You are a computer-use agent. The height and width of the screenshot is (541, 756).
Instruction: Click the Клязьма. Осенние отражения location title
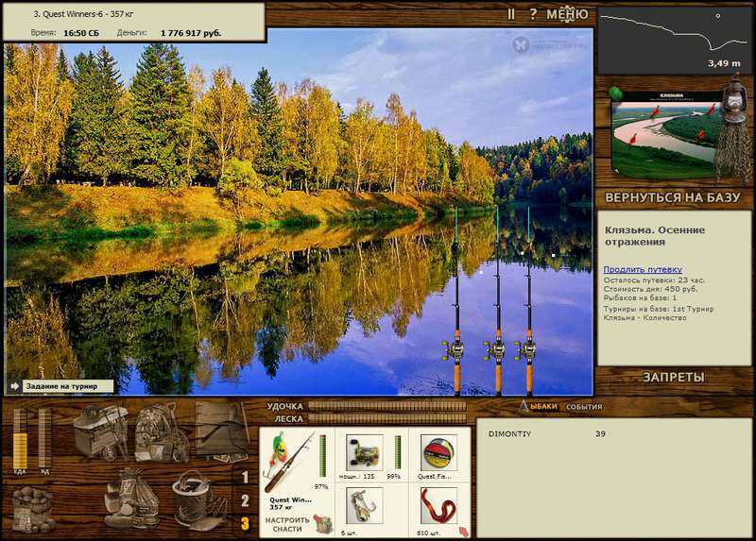click(x=655, y=236)
